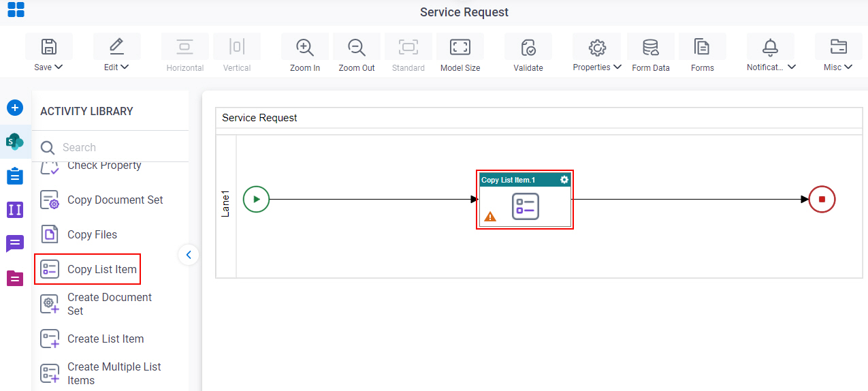
Task: Click the Zoom Out magnifier icon
Action: point(357,46)
